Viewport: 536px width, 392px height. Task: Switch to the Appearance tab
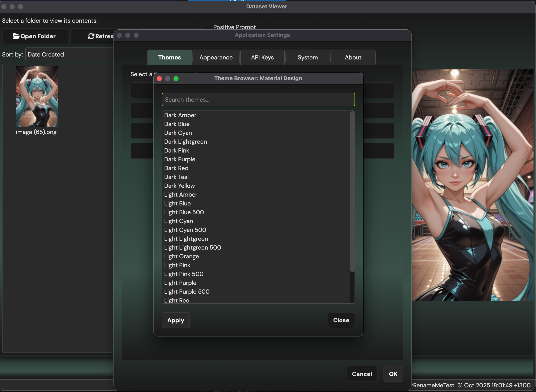(216, 57)
